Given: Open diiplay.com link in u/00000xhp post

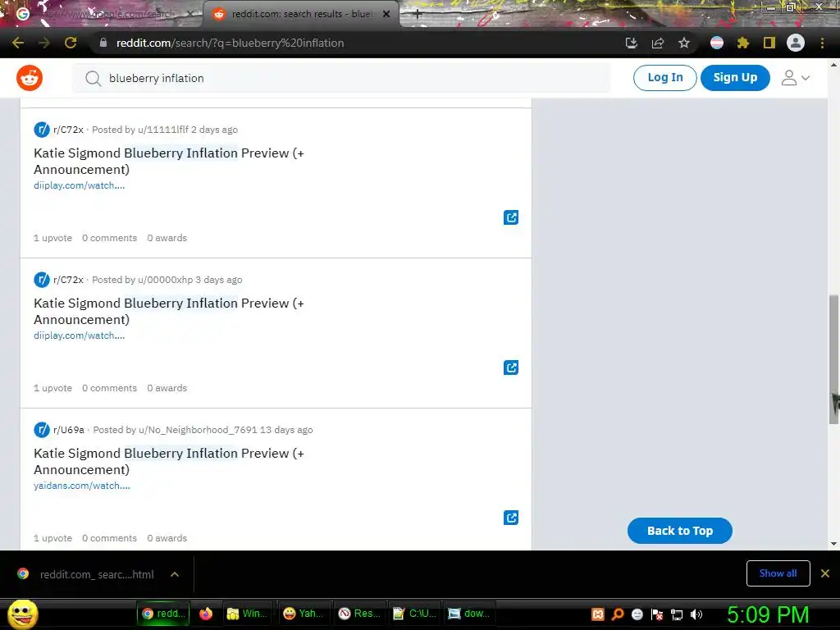Looking at the screenshot, I should pos(80,336).
